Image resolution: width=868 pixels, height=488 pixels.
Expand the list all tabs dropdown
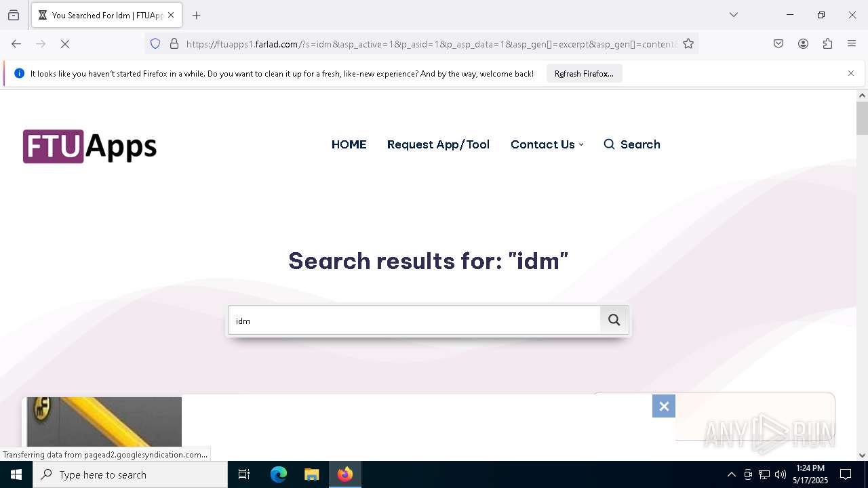click(x=734, y=15)
